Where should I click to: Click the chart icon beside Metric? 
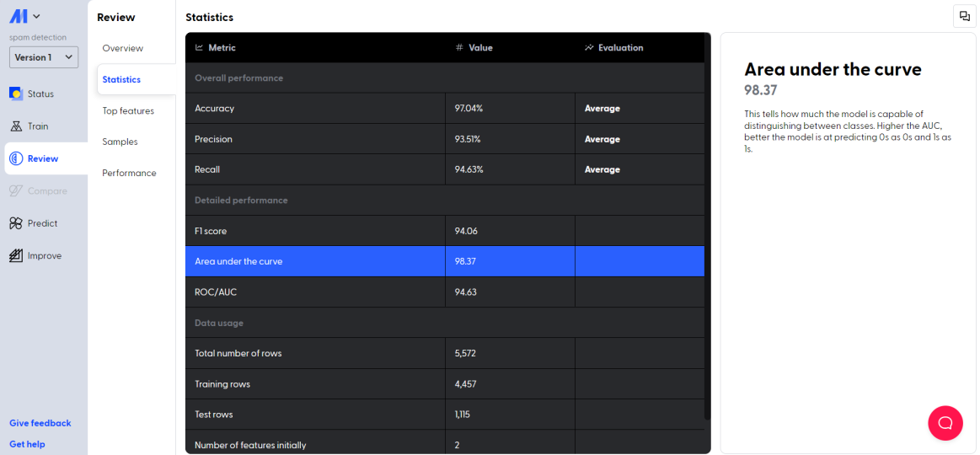(200, 47)
